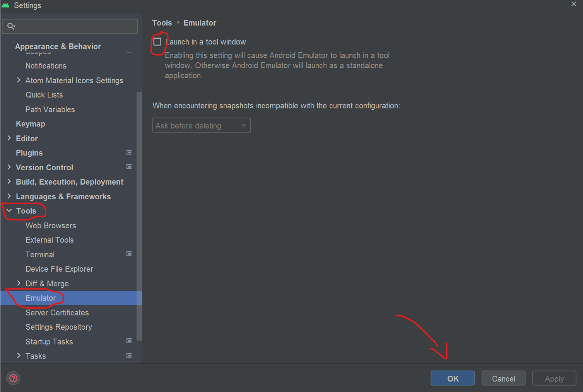Select Appearance & Behavior category
This screenshot has width=583, height=392.
coord(58,46)
